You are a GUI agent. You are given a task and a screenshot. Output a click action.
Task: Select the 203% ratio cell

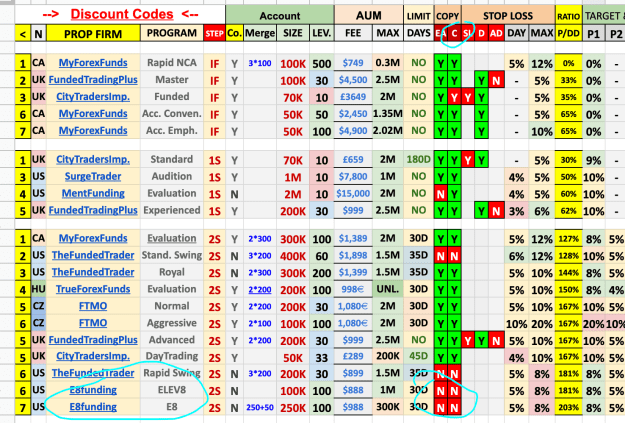pyautogui.click(x=568, y=407)
